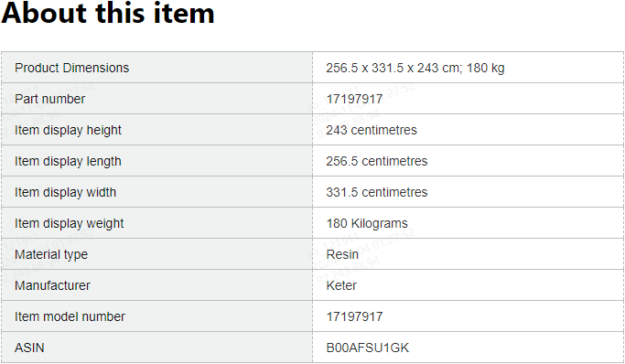Image resolution: width=625 pixels, height=364 pixels.
Task: Select the Item display width label
Action: tap(65, 192)
